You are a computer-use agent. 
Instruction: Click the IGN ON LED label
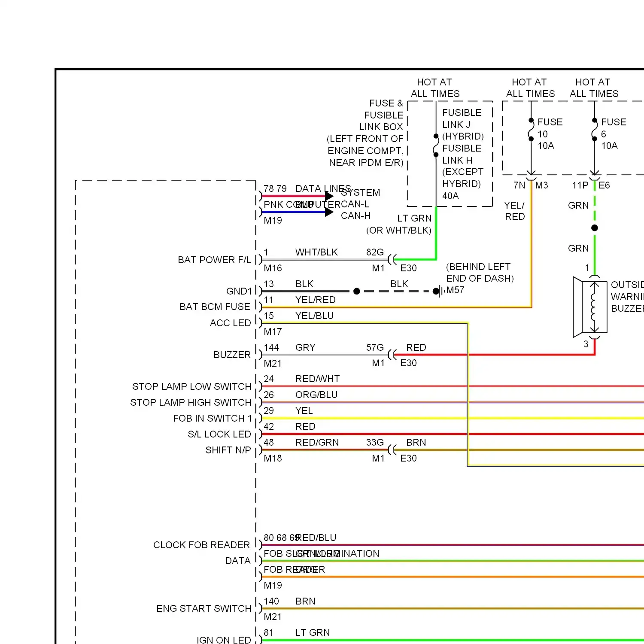pos(224,640)
